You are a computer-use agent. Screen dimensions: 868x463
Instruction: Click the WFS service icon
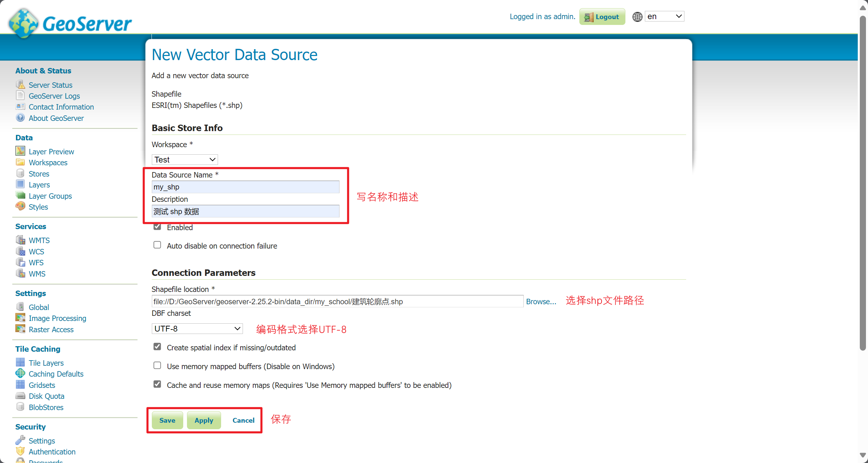pos(20,262)
